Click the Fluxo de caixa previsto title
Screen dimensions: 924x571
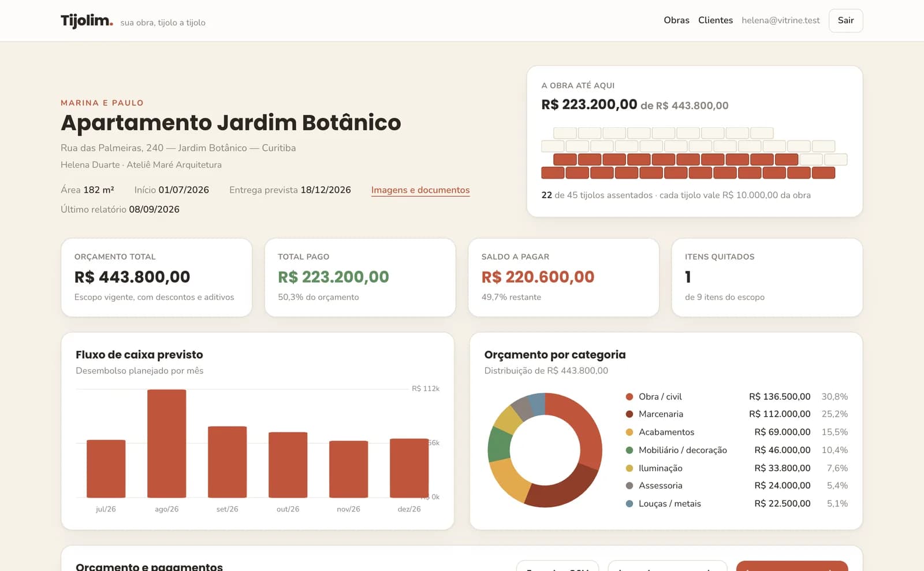[x=139, y=355]
